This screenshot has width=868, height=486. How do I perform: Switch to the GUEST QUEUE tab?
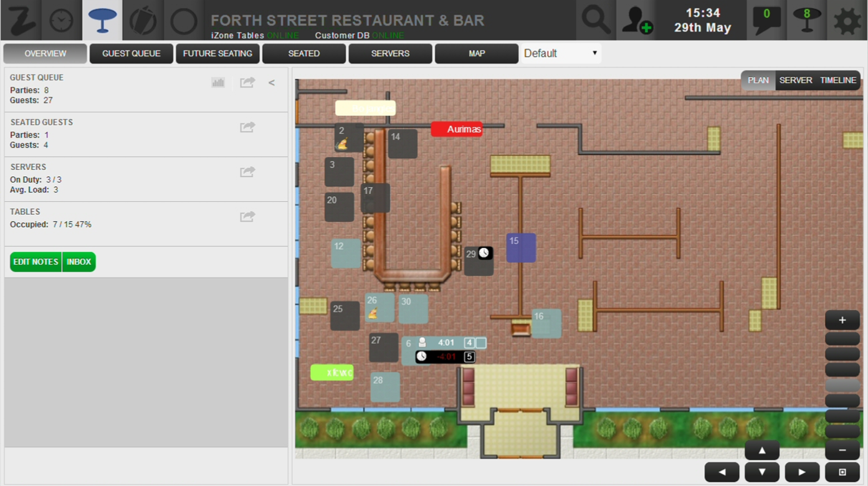(x=131, y=54)
